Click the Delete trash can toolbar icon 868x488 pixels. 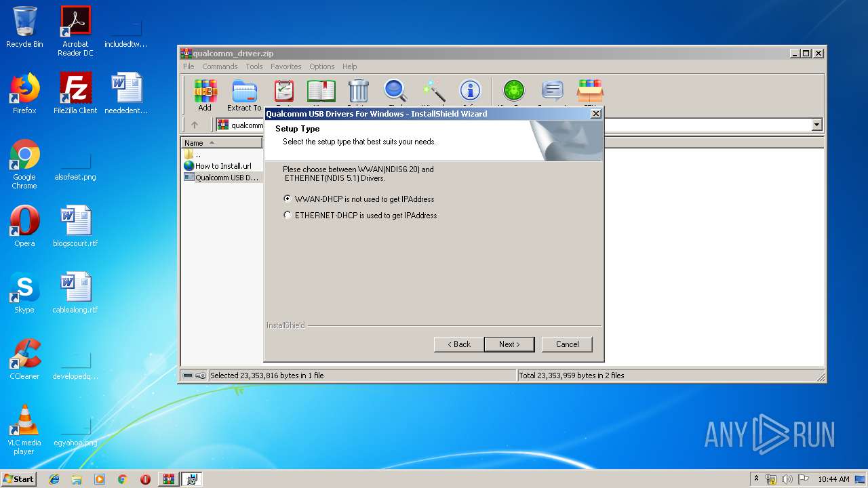coord(358,91)
